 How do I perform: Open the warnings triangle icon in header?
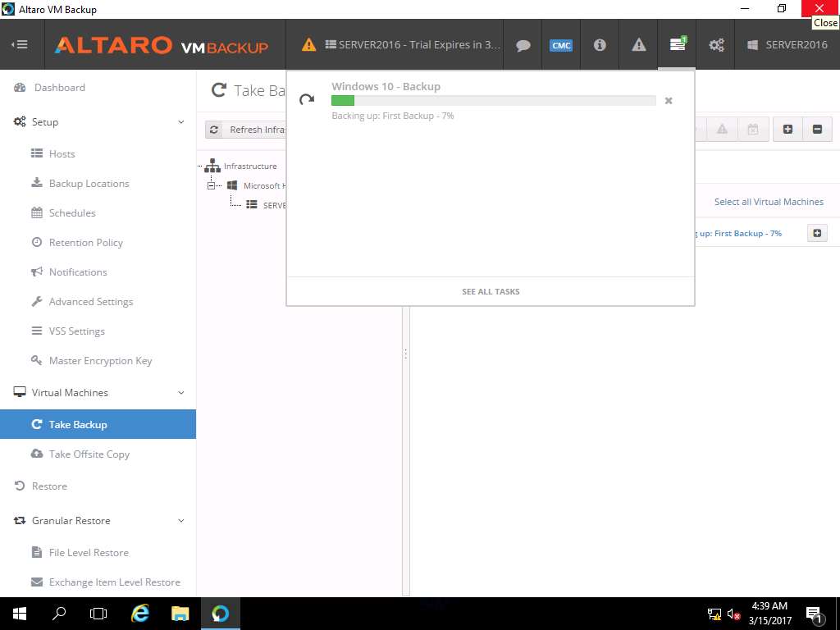pyautogui.click(x=638, y=45)
